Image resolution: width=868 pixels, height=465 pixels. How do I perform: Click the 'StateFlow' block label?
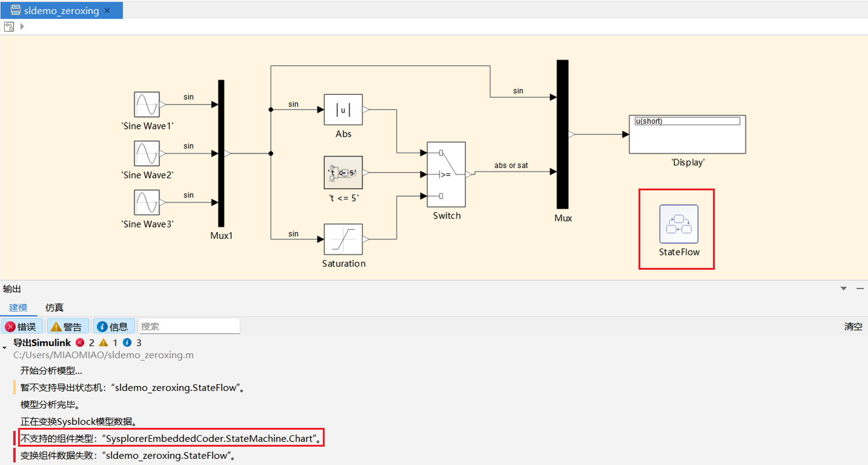click(x=679, y=252)
